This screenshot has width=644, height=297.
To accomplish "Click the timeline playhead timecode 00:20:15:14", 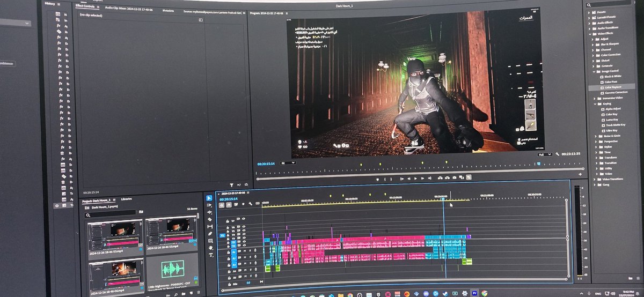I will click(x=229, y=199).
